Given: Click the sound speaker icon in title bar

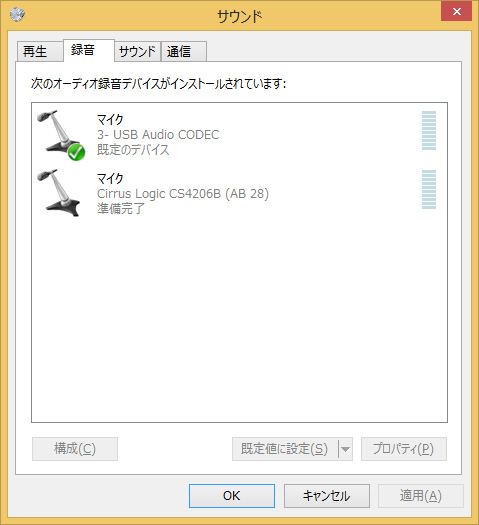Looking at the screenshot, I should 17,14.
